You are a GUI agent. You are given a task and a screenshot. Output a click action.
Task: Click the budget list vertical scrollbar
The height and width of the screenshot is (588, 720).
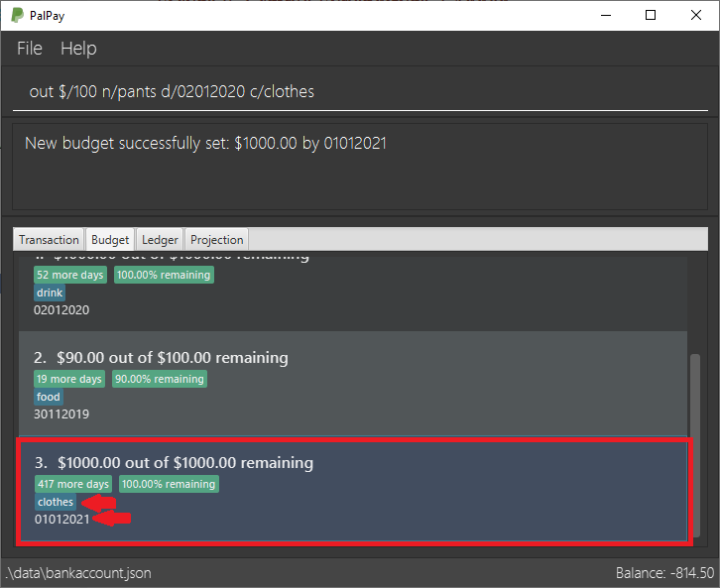695,446
